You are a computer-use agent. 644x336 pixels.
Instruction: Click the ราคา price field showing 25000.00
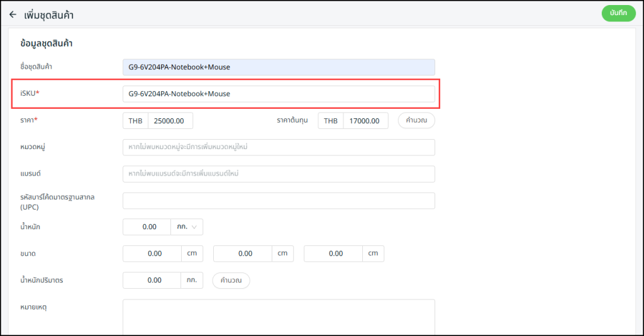tap(170, 121)
